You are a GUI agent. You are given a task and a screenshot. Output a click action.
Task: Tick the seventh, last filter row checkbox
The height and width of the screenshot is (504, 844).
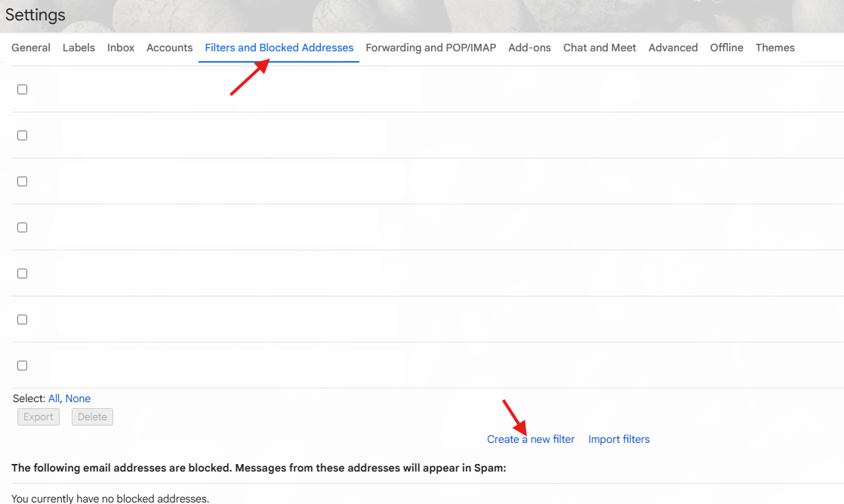22,366
